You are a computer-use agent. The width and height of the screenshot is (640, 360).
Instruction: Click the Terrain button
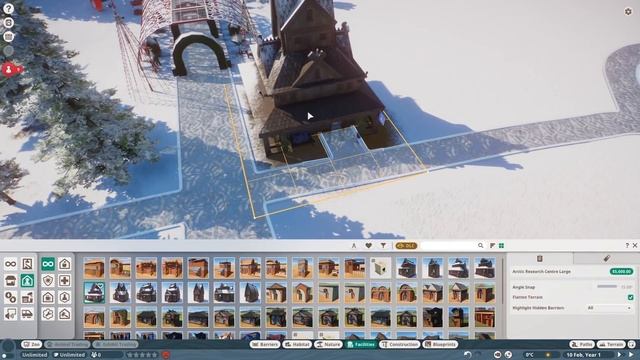[611, 344]
